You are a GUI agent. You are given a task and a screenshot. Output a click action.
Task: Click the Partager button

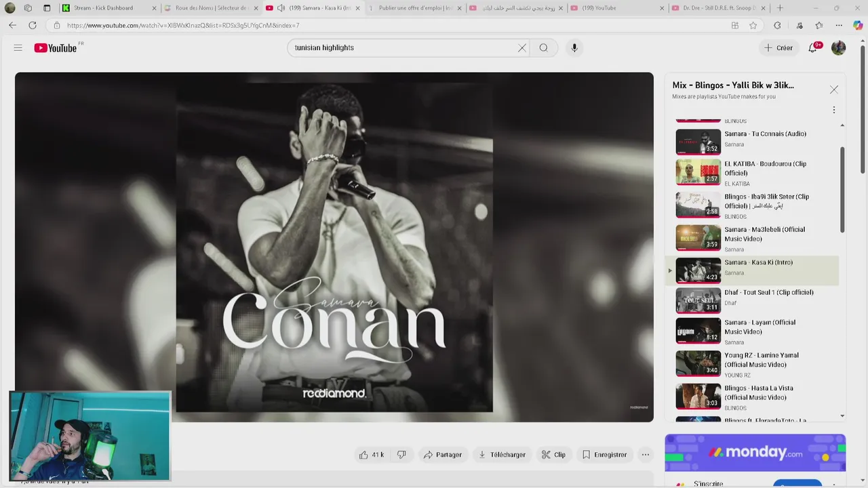(442, 455)
